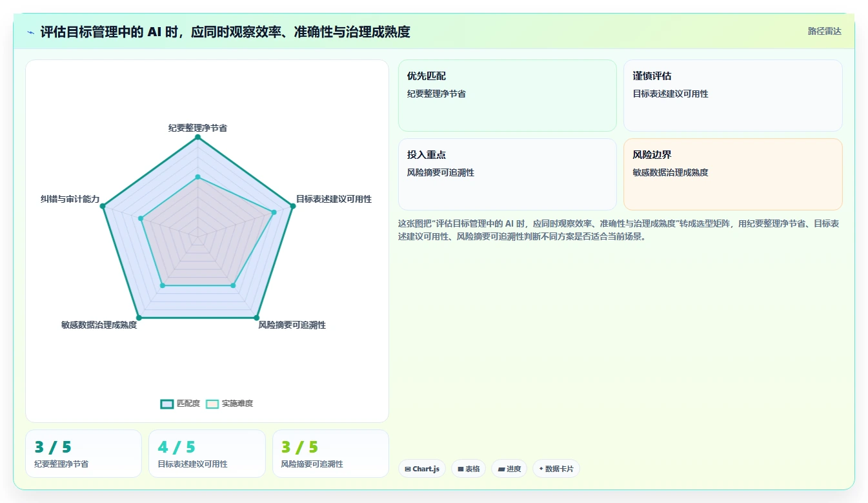Click the 表格 tag pill
The height and width of the screenshot is (503, 868).
coord(469,469)
